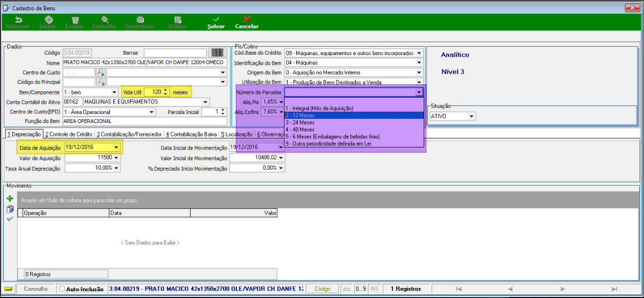
Task: Toggle the Auto-Inclusão checkbox
Action: 62,289
